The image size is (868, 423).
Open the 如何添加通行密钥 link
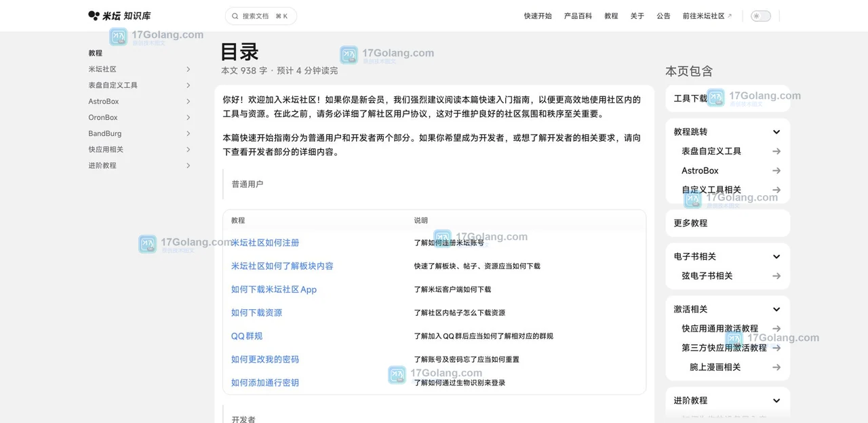[265, 383]
